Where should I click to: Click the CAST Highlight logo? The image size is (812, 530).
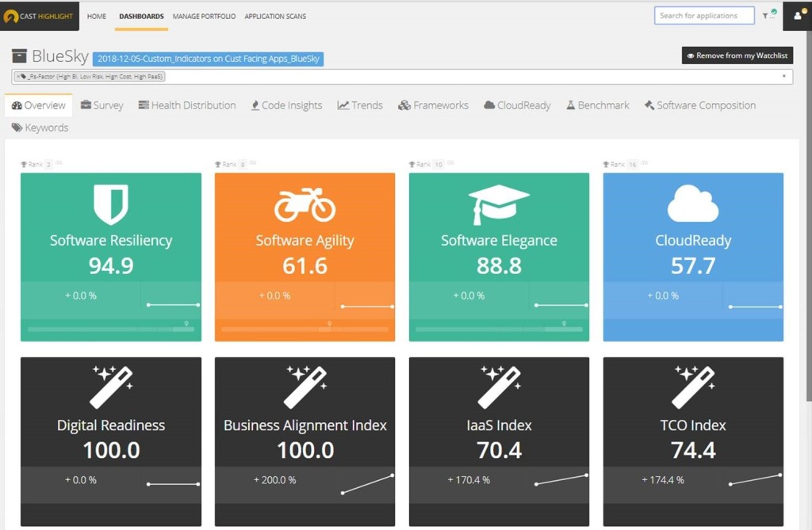pos(40,16)
